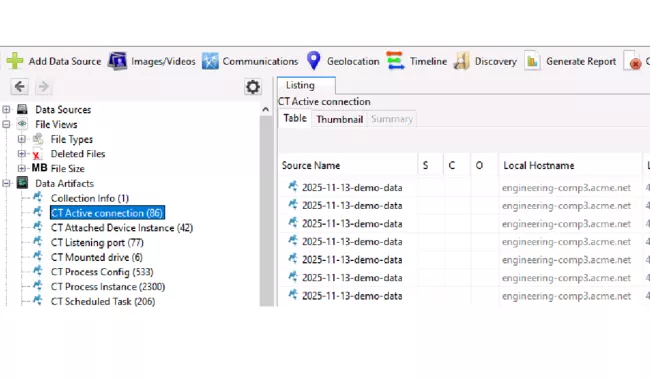Collapse the Data Artifacts node
Viewport: 650px width, 379px height.
point(6,183)
